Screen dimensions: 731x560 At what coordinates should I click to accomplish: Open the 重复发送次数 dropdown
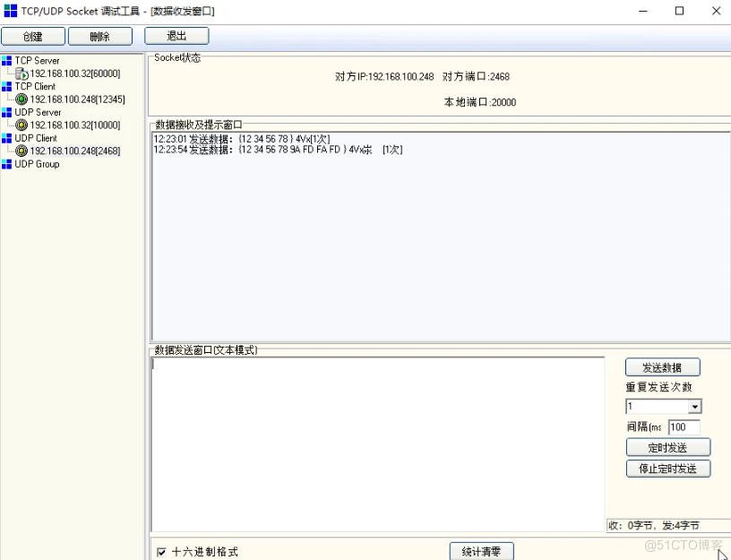pyautogui.click(x=695, y=406)
